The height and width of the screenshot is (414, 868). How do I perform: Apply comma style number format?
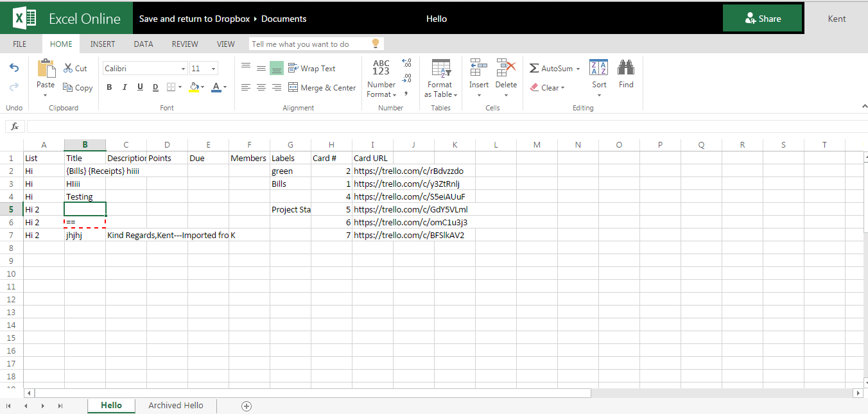[406, 94]
